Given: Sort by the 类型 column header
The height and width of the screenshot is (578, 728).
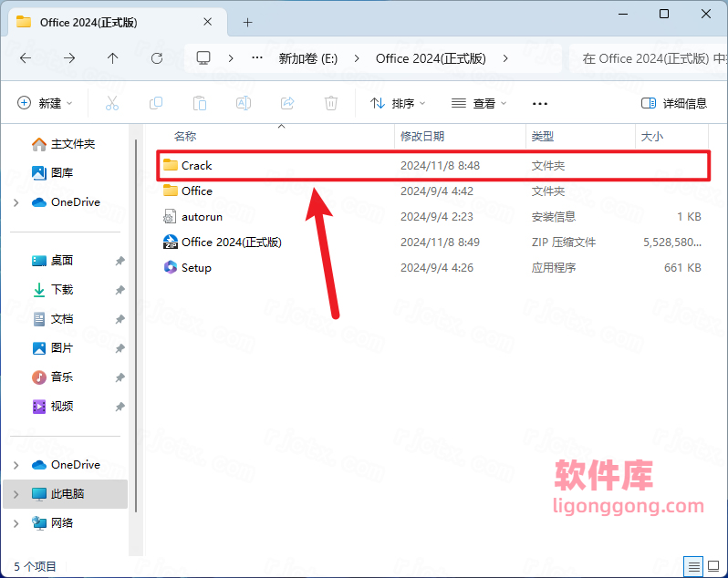Looking at the screenshot, I should point(542,137).
